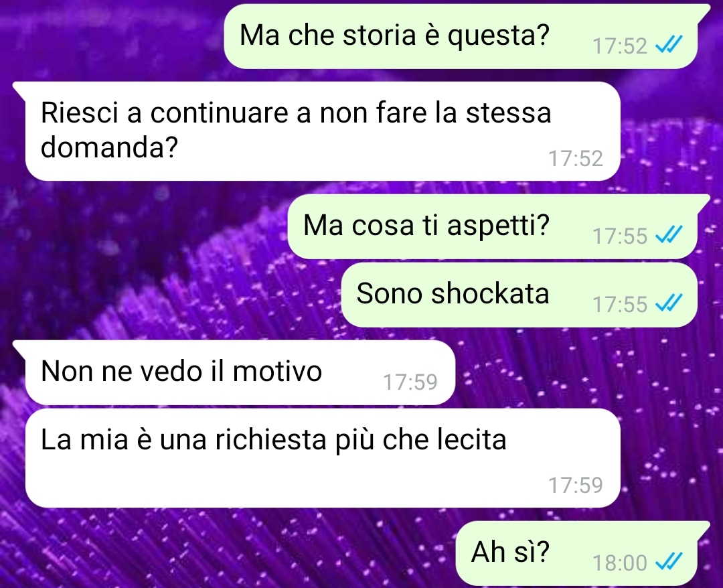Tap the 'Non ne vedo il motivo' message

pos(240,372)
